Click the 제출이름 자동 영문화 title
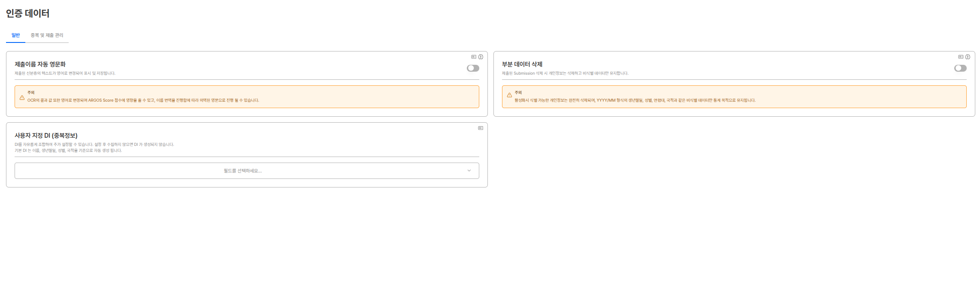 point(40,64)
